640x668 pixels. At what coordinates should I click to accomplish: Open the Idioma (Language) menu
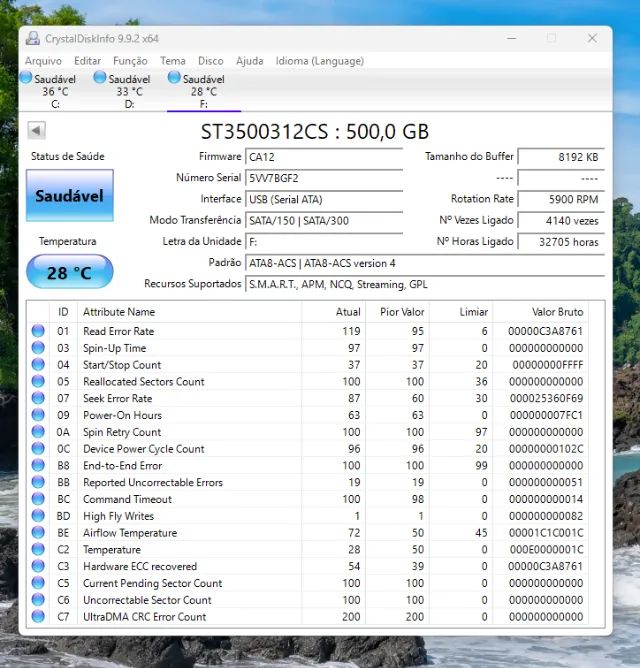320,61
